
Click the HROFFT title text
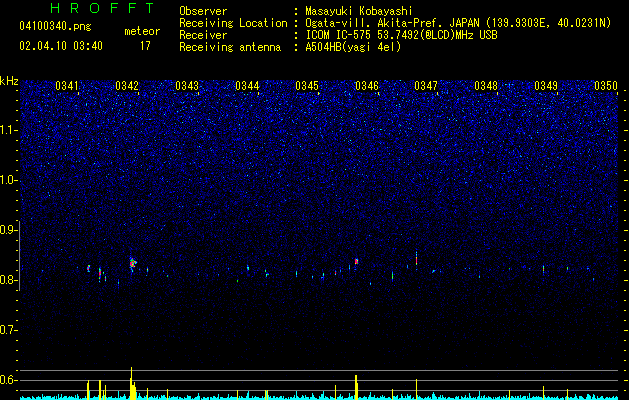coord(103,8)
